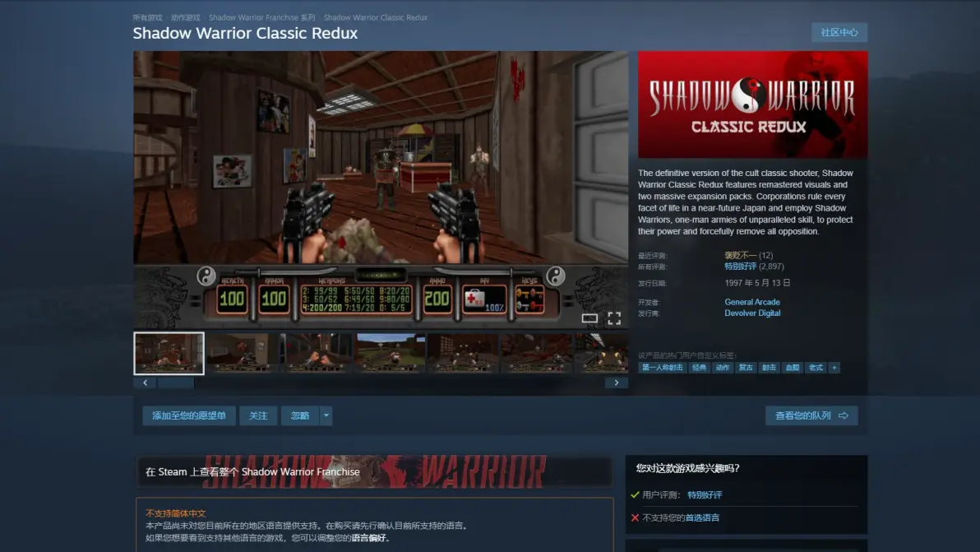This screenshot has width=980, height=552.
Task: Click the 特别好评 all-reviews link
Action: (740, 267)
